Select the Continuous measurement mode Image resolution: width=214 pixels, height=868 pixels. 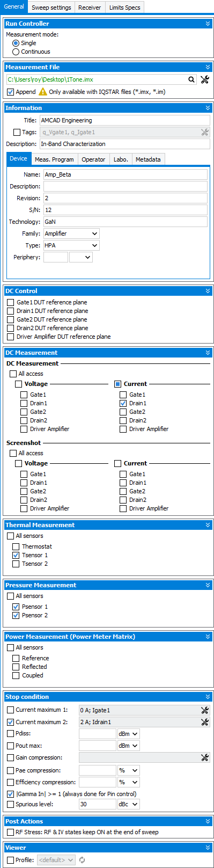click(16, 52)
